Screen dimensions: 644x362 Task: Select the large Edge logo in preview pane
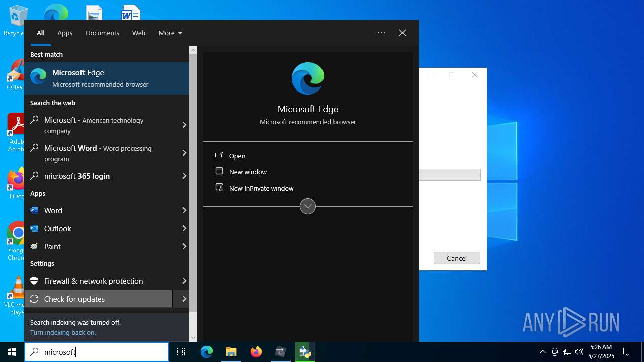click(x=308, y=78)
